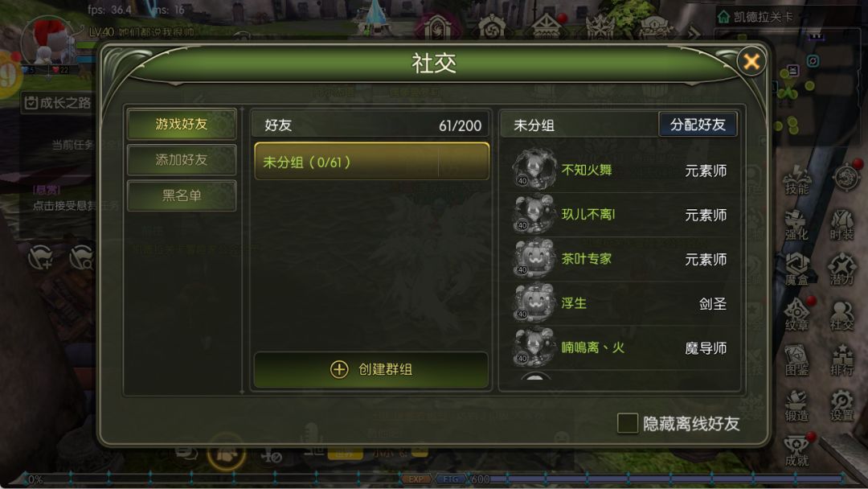
Task: Close the 社交 dialog with X
Action: (751, 61)
